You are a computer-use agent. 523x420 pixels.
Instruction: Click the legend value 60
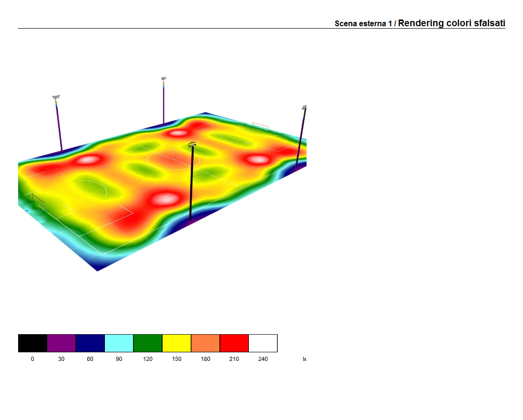pos(90,359)
